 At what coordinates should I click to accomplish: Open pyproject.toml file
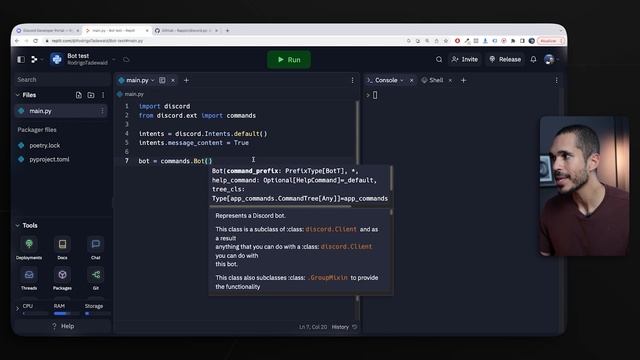49,160
